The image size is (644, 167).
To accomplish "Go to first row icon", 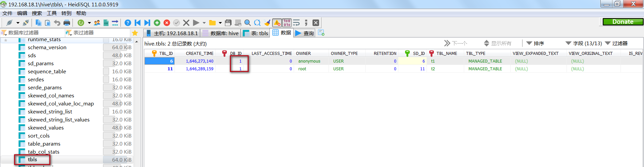I will coord(138,23).
